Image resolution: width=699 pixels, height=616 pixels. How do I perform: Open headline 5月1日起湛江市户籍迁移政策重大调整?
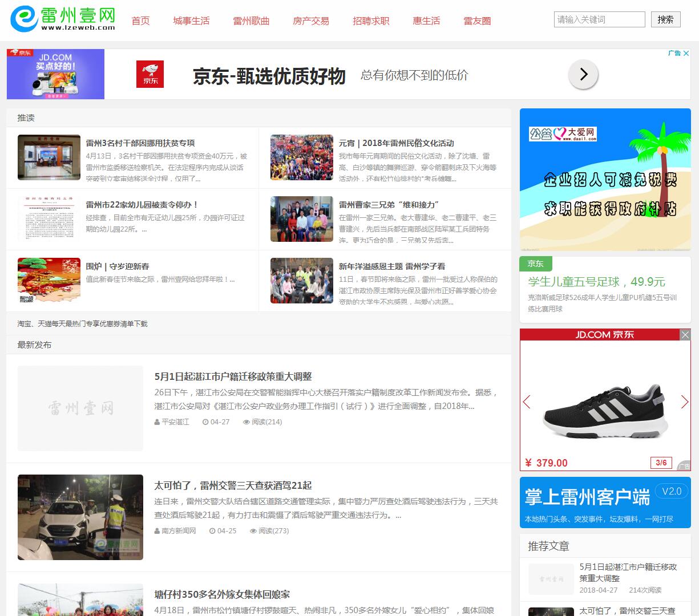click(x=233, y=376)
